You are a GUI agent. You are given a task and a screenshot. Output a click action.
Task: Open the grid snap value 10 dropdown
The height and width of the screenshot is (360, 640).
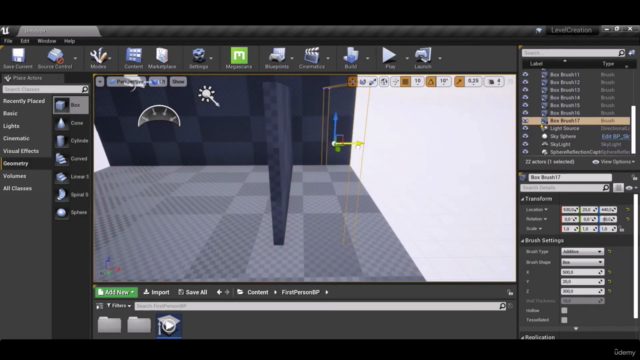point(418,82)
